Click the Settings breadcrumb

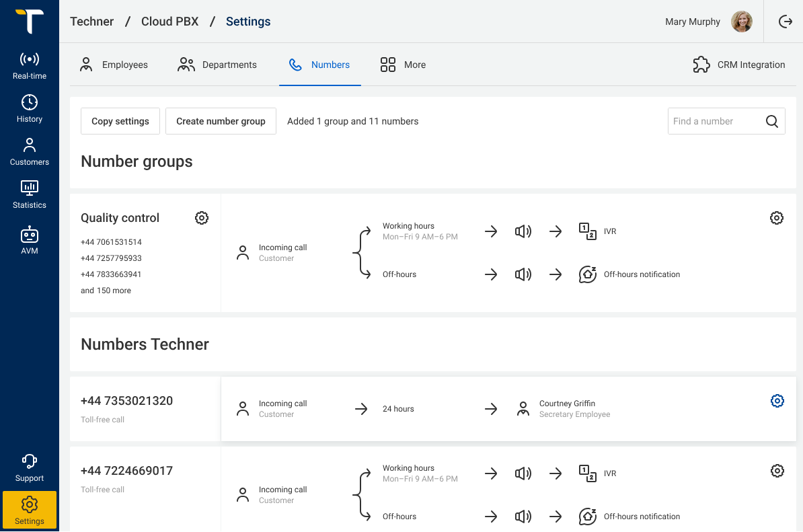pos(248,22)
